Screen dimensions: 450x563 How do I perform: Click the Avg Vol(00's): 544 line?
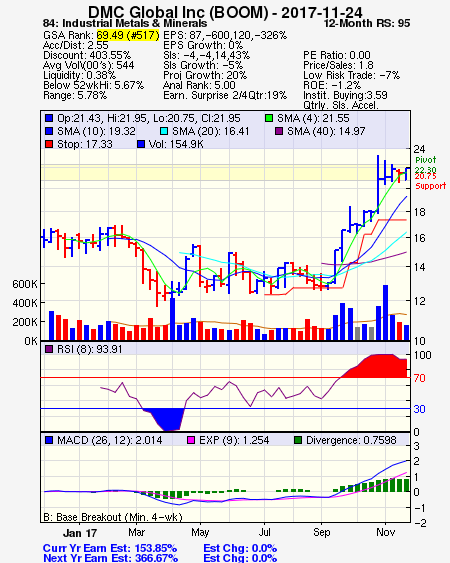pos(89,65)
